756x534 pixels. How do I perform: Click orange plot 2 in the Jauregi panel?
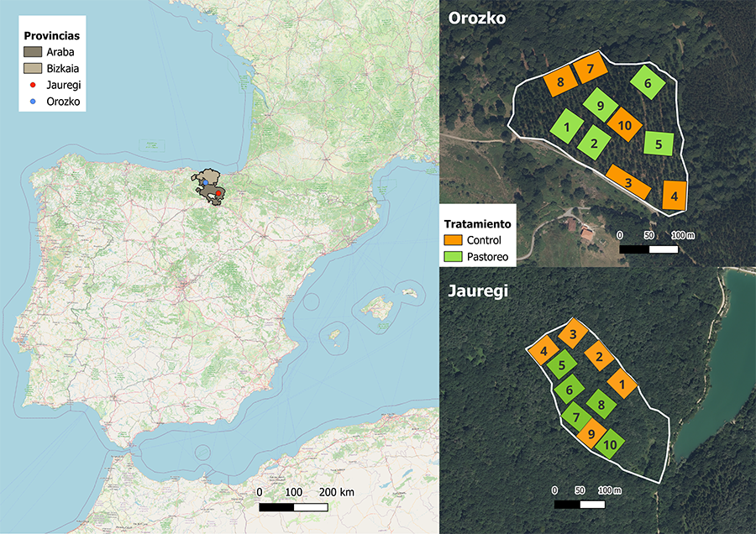point(599,356)
